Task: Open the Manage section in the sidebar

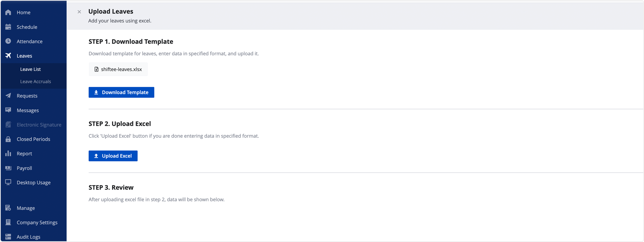Action: [x=25, y=208]
